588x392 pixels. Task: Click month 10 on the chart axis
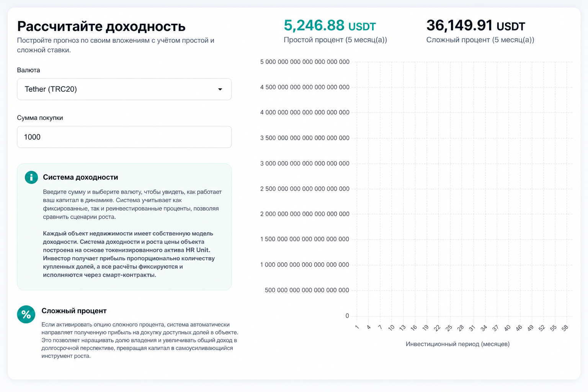391,328
